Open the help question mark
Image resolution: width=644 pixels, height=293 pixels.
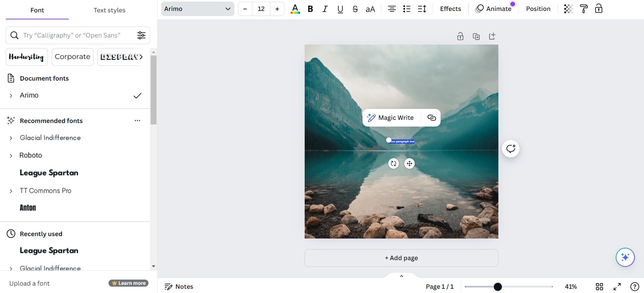tap(635, 287)
